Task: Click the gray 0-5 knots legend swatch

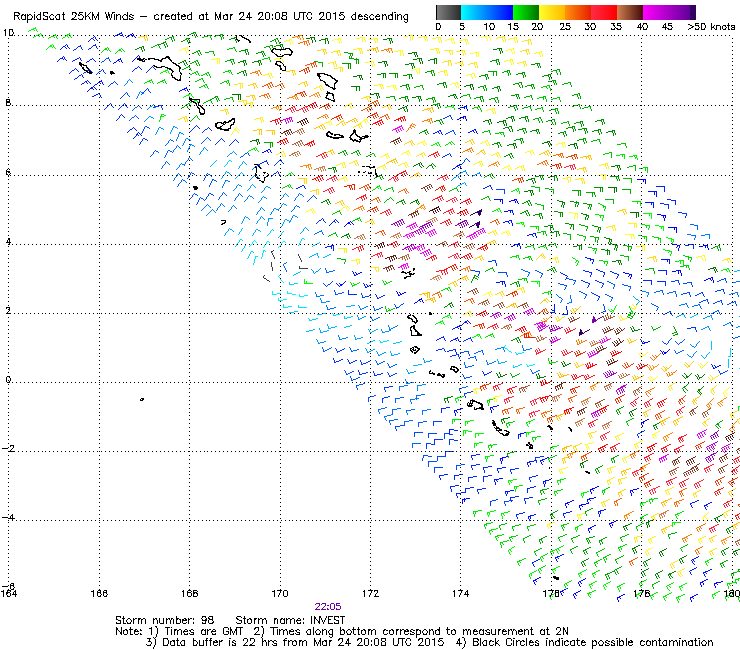Action: pos(448,12)
